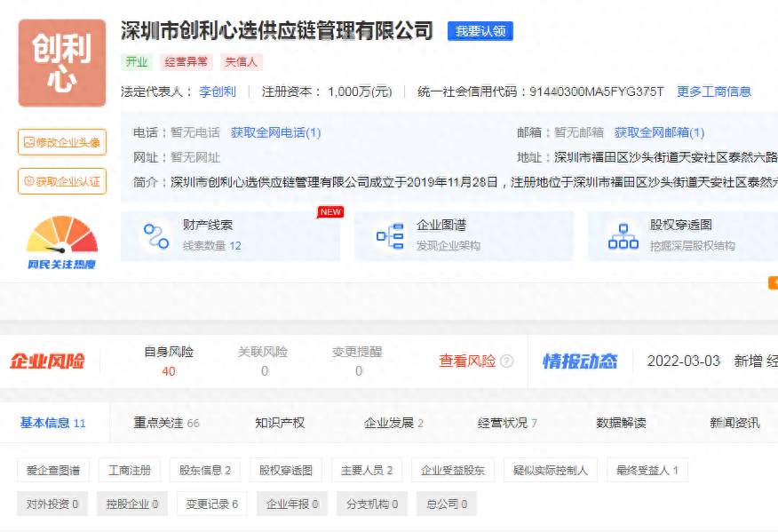Select the 变更记录 6 sub-tab
This screenshot has height=532, width=778.
212,504
